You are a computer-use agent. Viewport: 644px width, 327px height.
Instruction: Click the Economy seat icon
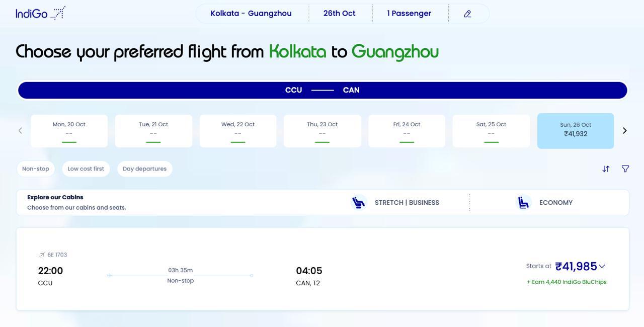point(524,202)
